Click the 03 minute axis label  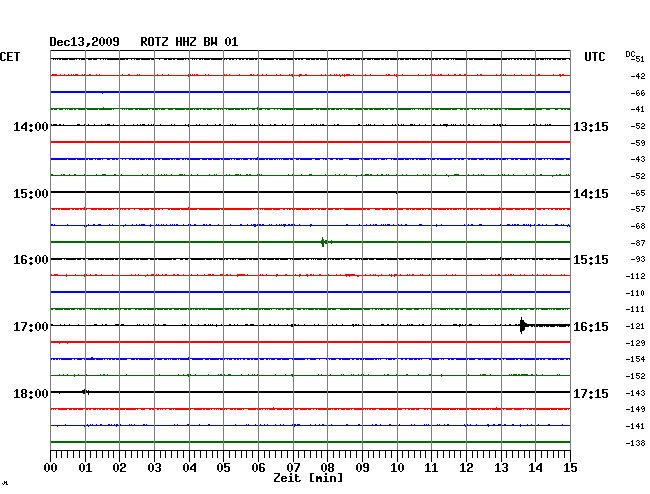pyautogui.click(x=154, y=467)
